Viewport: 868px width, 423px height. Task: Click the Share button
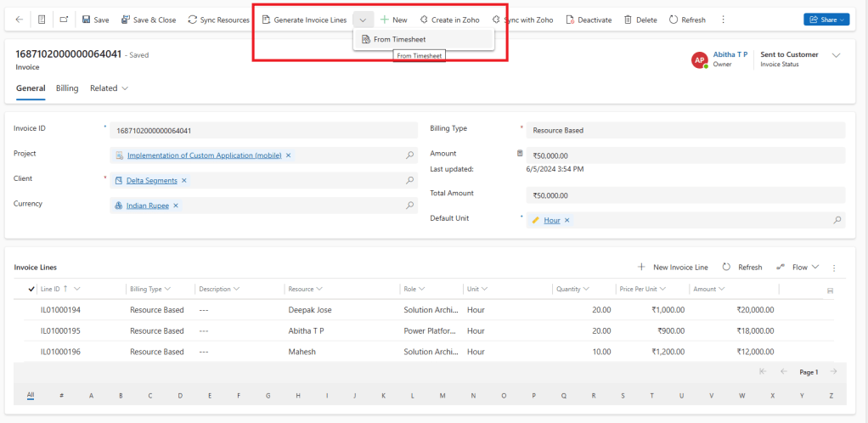[x=826, y=20]
